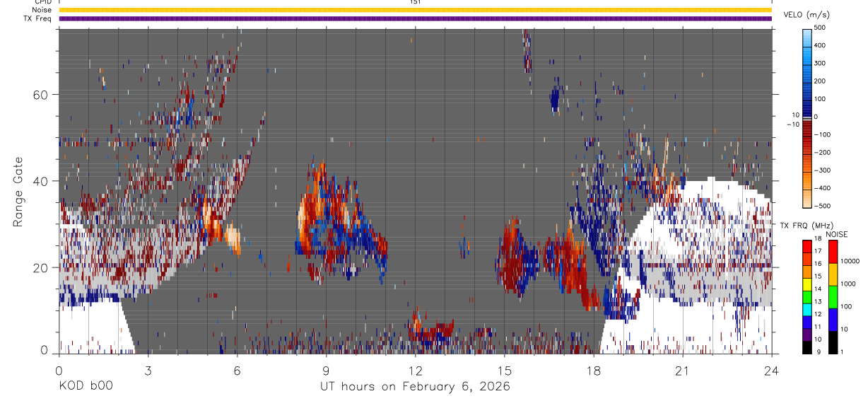The height and width of the screenshot is (401, 868).
Task: Click the 'TX FRQ (MHz)' legend title
Action: [806, 225]
